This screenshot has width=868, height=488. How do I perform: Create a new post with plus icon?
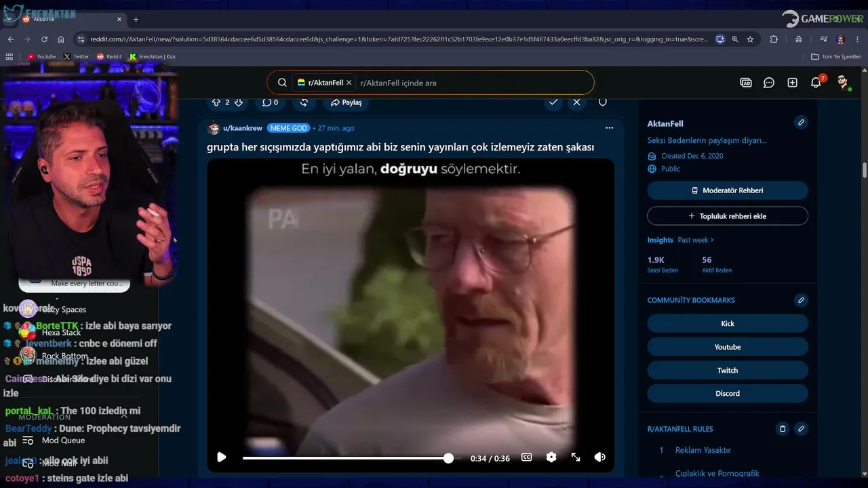point(792,83)
